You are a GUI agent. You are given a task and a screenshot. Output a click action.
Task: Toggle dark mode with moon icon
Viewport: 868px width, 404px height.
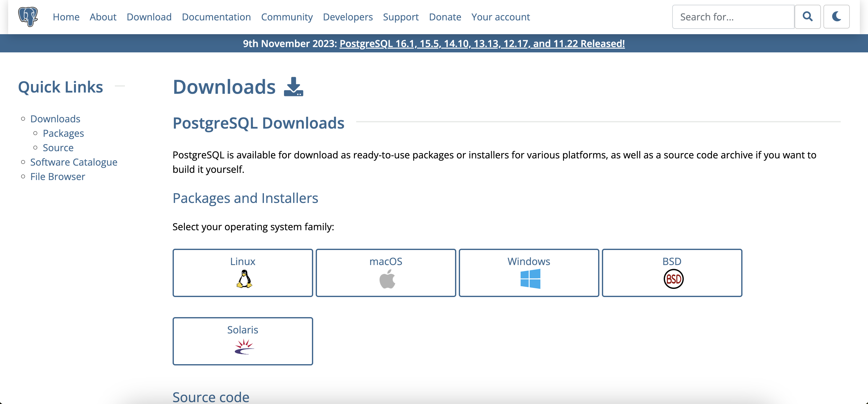click(x=836, y=17)
